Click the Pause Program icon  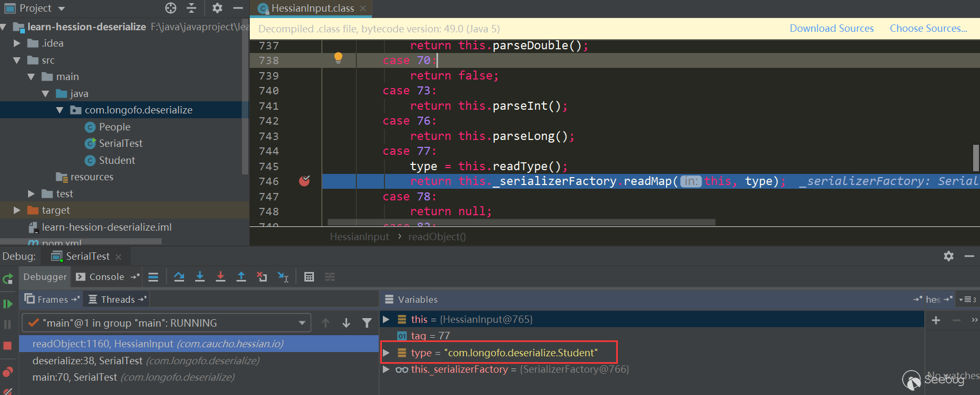point(7,324)
